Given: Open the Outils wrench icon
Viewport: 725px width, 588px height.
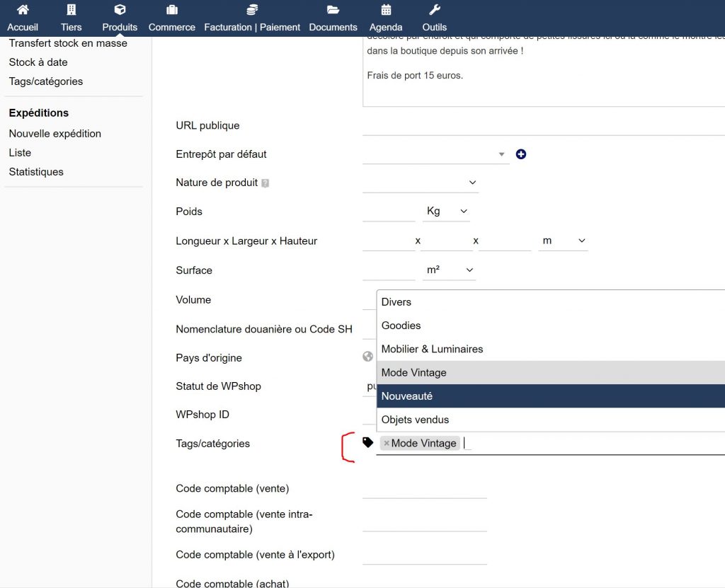Looking at the screenshot, I should coord(434,10).
